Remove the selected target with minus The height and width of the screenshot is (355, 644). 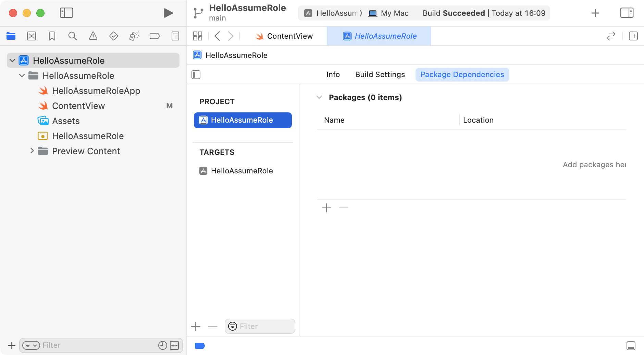[213, 327]
